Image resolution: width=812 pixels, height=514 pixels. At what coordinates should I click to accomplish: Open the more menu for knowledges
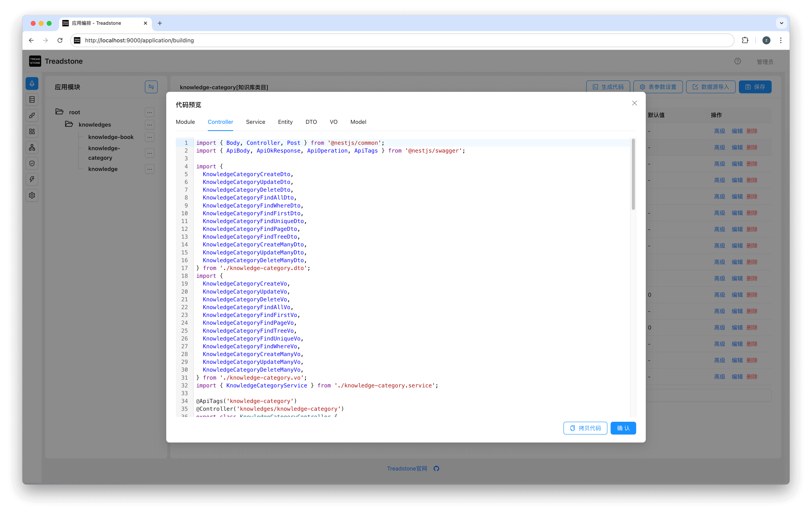pyautogui.click(x=149, y=125)
